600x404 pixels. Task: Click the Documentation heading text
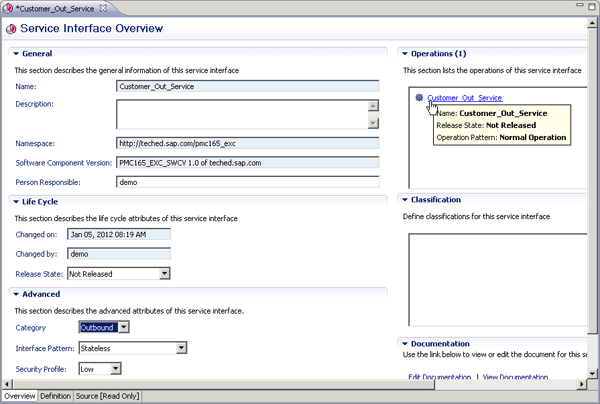pyautogui.click(x=440, y=344)
